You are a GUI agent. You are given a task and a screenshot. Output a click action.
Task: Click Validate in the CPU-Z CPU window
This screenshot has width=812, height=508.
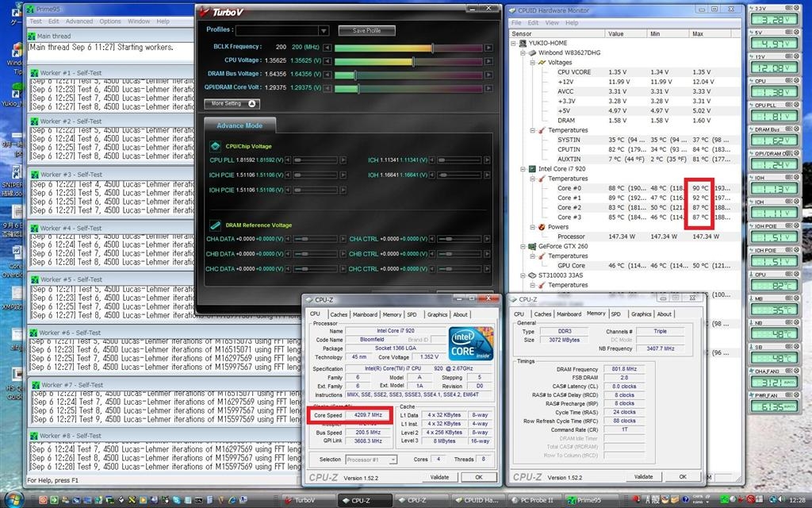click(439, 477)
